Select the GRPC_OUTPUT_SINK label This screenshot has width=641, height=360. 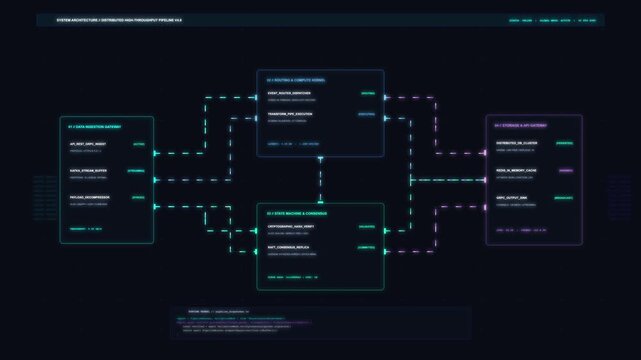pos(511,198)
